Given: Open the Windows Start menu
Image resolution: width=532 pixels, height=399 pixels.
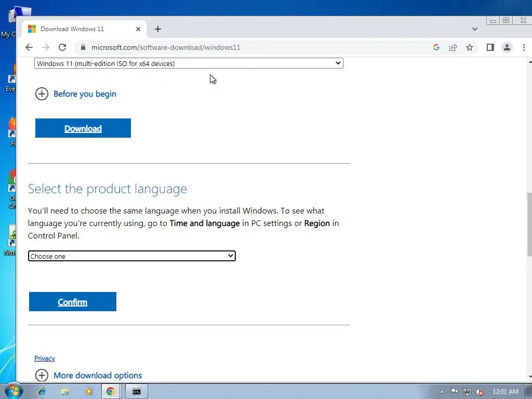Looking at the screenshot, I should tap(14, 390).
